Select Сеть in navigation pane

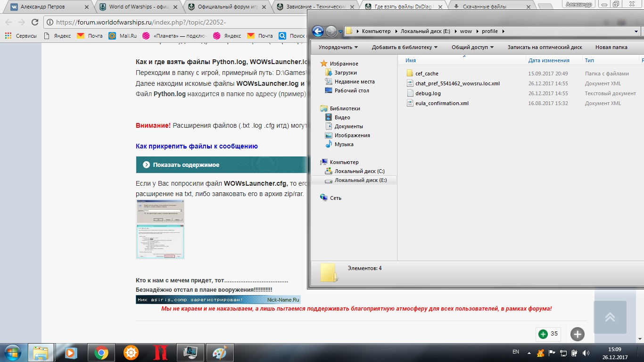coord(331,198)
